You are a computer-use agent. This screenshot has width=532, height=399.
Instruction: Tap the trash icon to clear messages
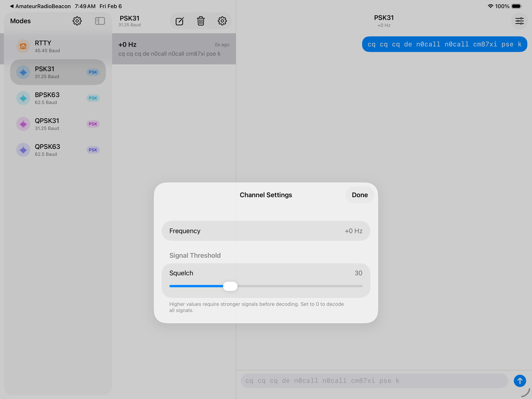[200, 21]
